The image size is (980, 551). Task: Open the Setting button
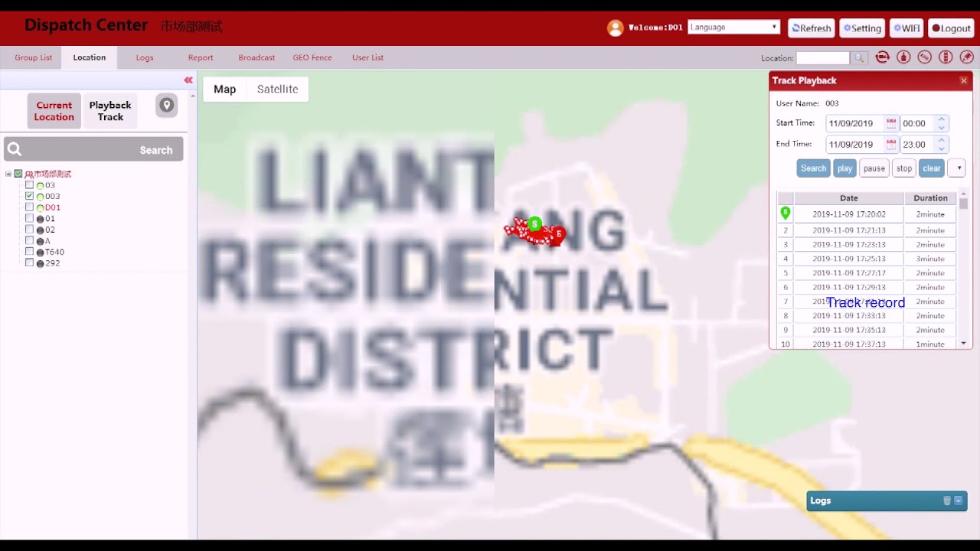click(862, 28)
